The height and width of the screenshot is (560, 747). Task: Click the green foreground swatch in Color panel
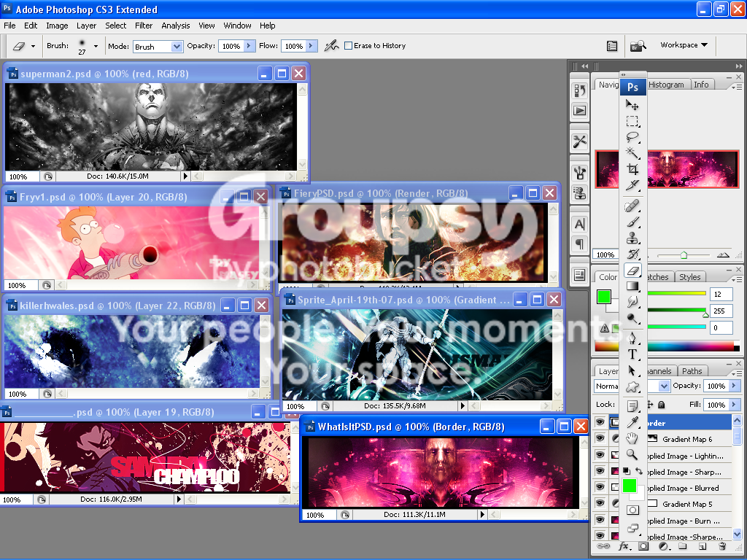click(x=604, y=297)
